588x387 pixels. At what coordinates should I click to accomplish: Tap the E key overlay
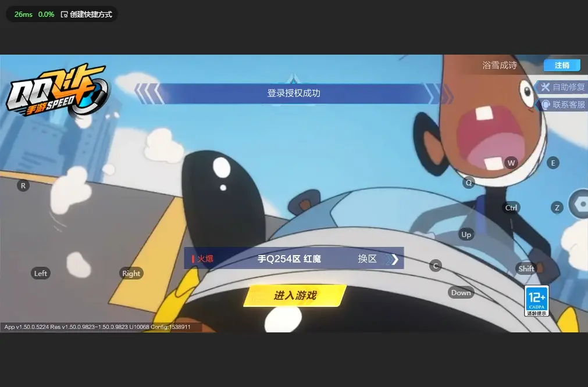[x=553, y=163]
